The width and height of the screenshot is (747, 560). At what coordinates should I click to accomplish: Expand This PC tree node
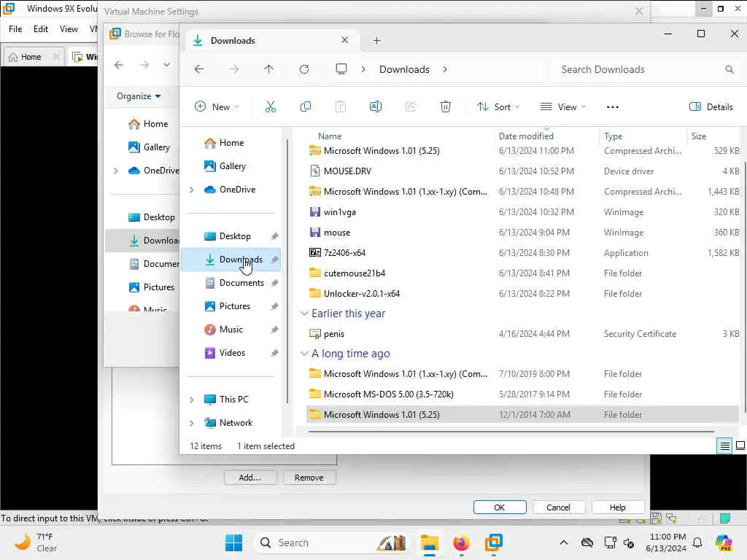click(192, 400)
